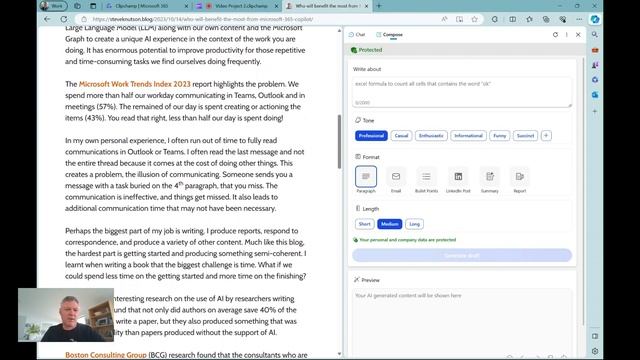Set length to Long

[414, 224]
